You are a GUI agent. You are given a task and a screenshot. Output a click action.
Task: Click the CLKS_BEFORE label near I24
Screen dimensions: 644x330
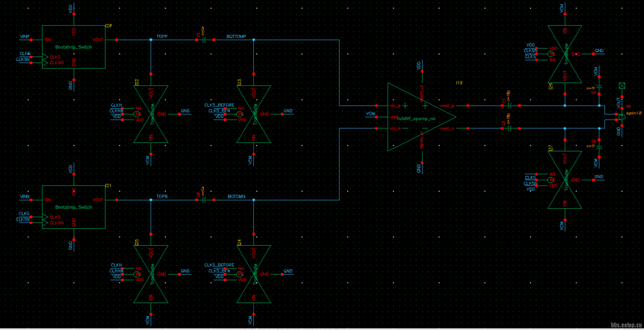coord(219,265)
